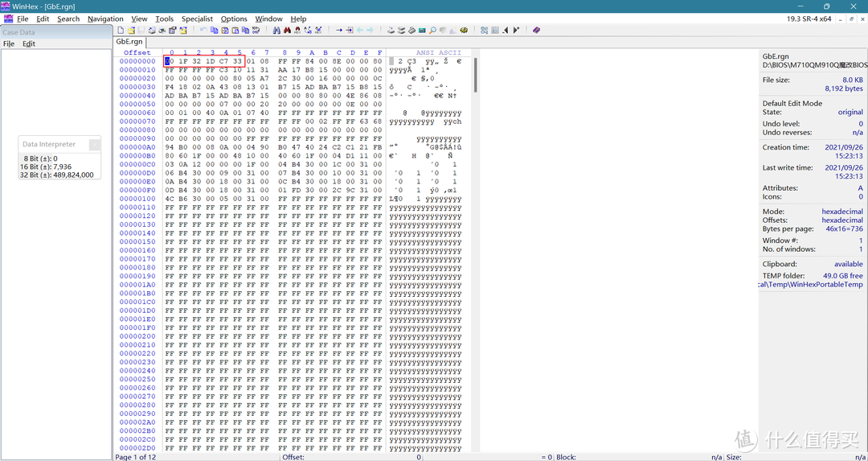The height and width of the screenshot is (461, 868).
Task: Click the Open file folder icon
Action: (x=131, y=31)
